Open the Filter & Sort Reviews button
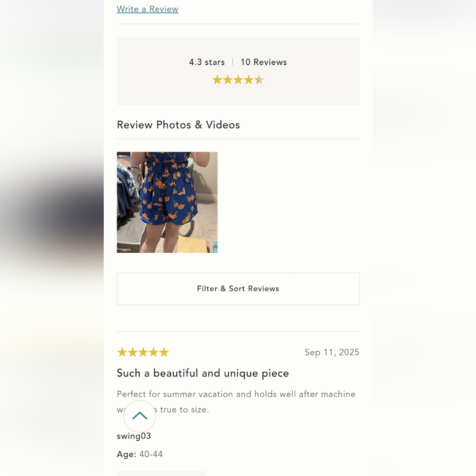The width and height of the screenshot is (476, 476). [238, 288]
